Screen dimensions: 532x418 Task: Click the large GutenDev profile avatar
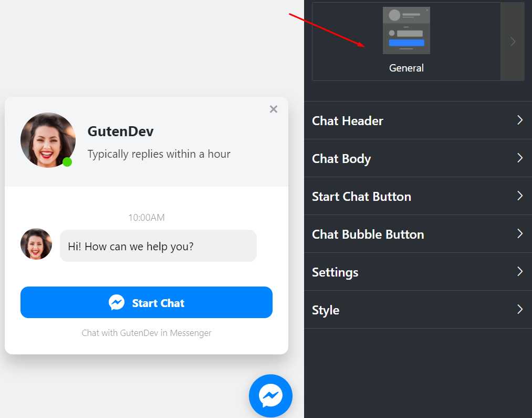click(48, 140)
